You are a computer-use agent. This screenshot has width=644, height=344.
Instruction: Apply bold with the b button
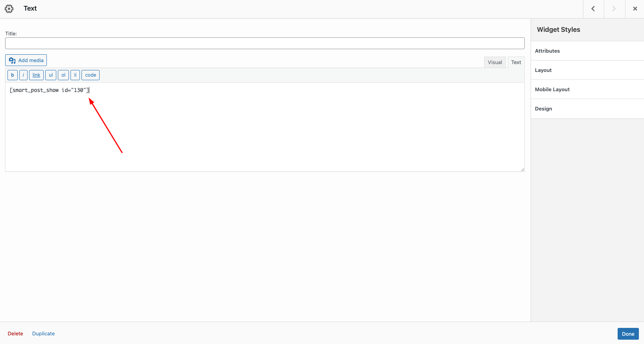click(x=13, y=75)
